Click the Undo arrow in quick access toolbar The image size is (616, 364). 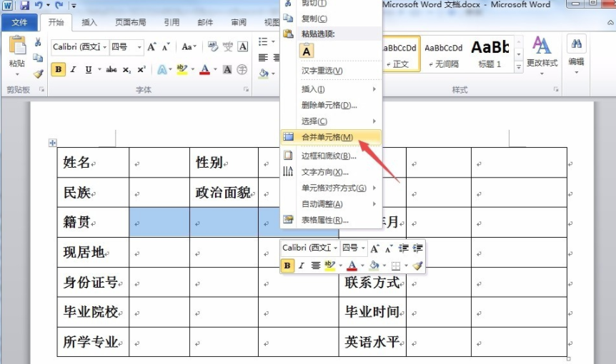tap(39, 6)
